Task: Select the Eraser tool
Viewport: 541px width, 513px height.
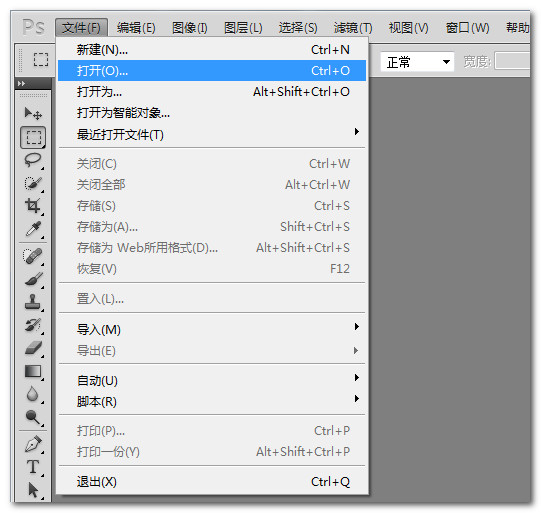Action: (x=33, y=348)
